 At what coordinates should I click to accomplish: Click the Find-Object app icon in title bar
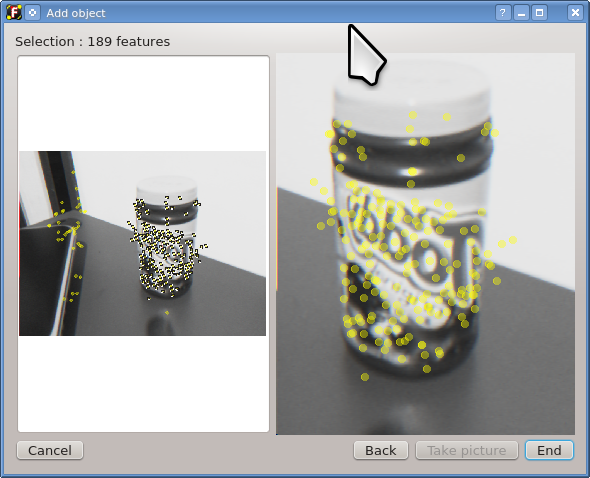[14, 12]
